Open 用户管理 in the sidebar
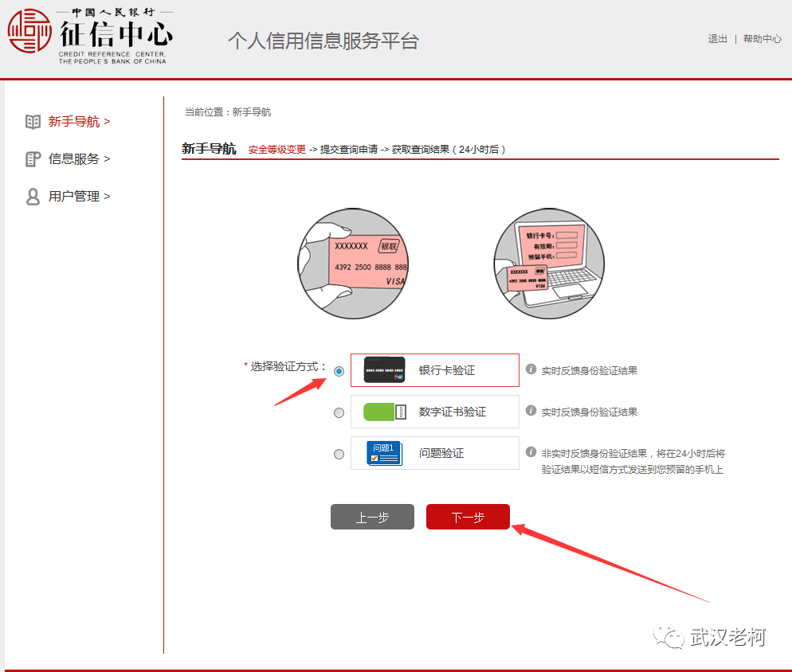The width and height of the screenshot is (792, 672). click(74, 197)
